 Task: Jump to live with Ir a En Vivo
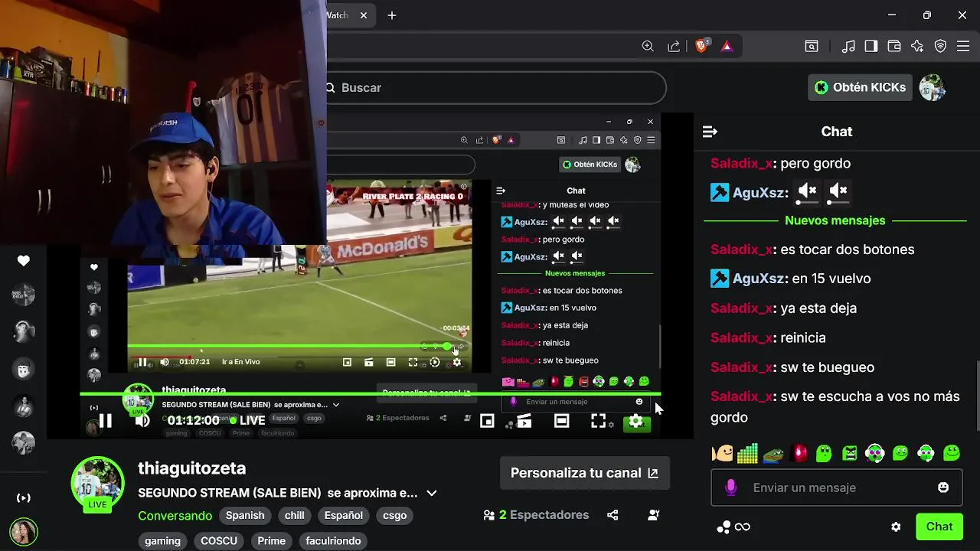pyautogui.click(x=241, y=362)
